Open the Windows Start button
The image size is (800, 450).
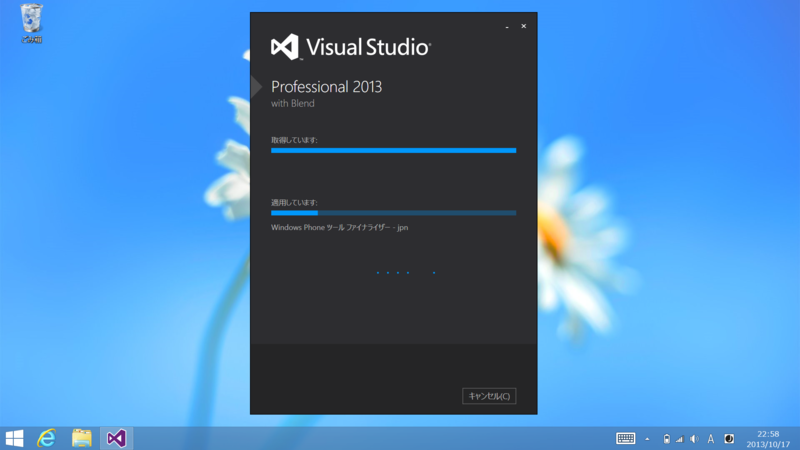14,438
